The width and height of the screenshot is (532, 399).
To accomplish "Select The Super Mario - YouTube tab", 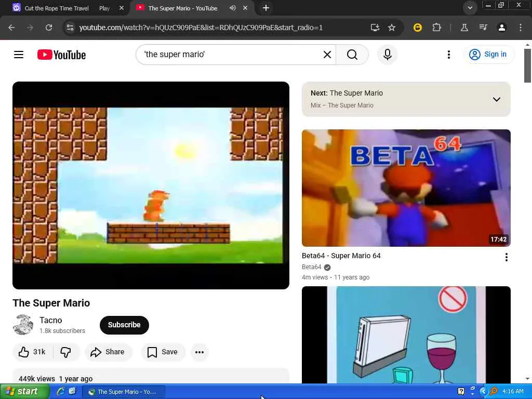I will coord(182,8).
